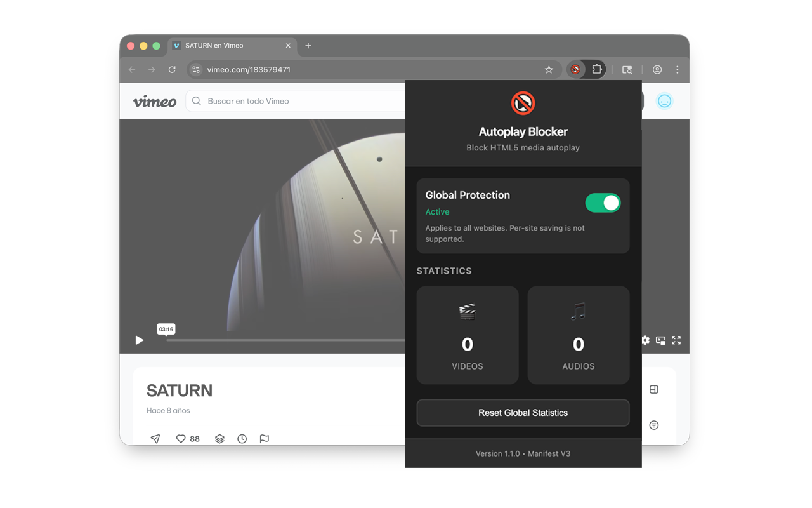Open the Autoplay Blocker extension icon in toolbar
This screenshot has height=508, width=812.
click(x=575, y=70)
